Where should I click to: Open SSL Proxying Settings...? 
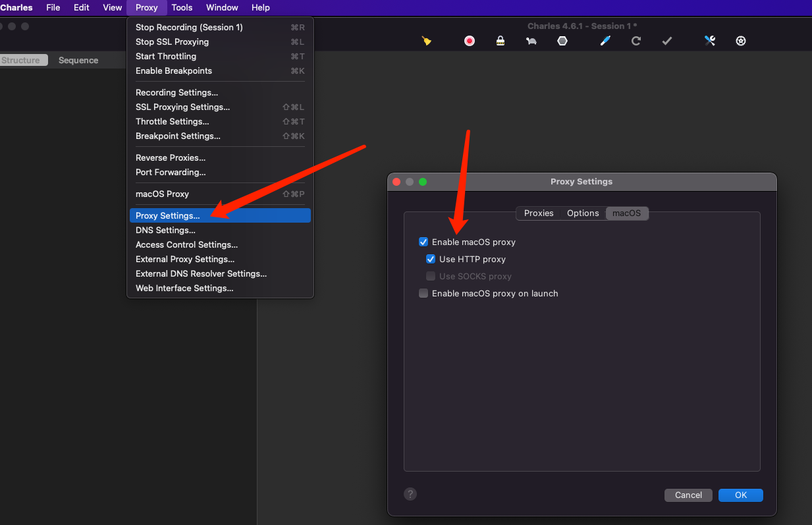220,107
